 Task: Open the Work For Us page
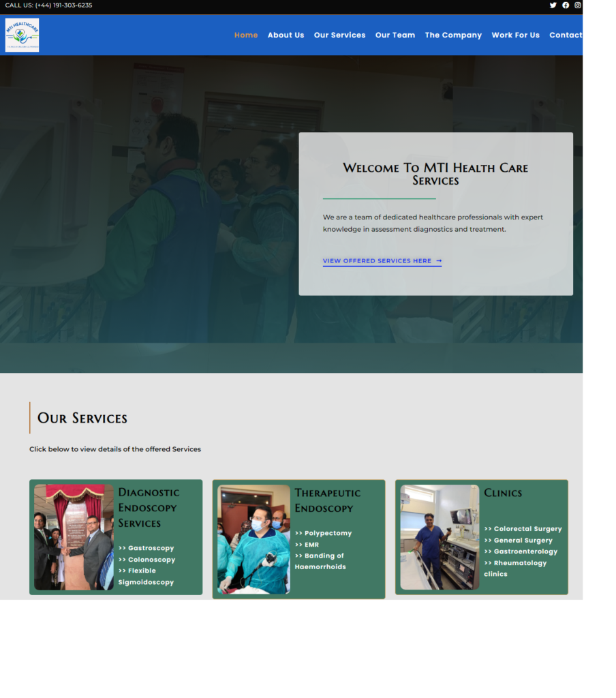(x=515, y=35)
